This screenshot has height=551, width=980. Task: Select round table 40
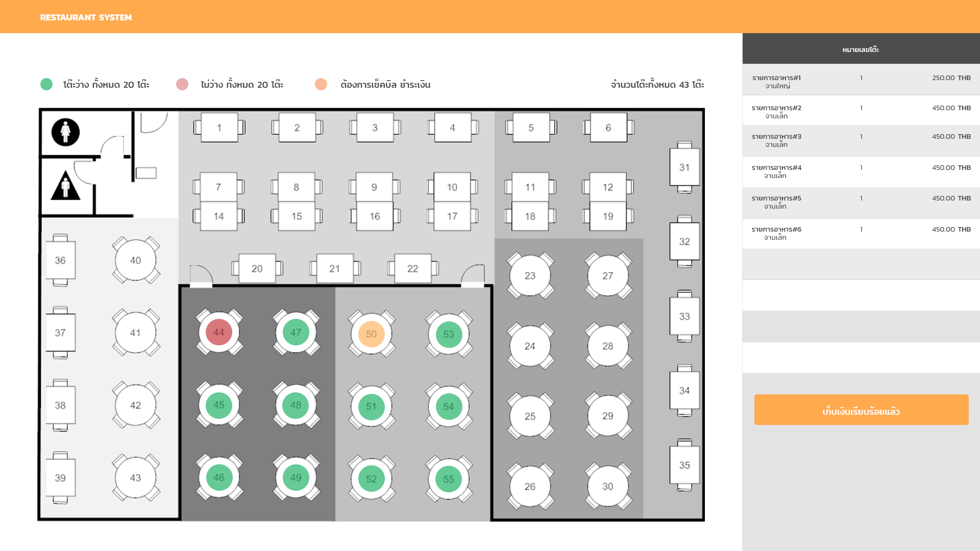(x=135, y=260)
